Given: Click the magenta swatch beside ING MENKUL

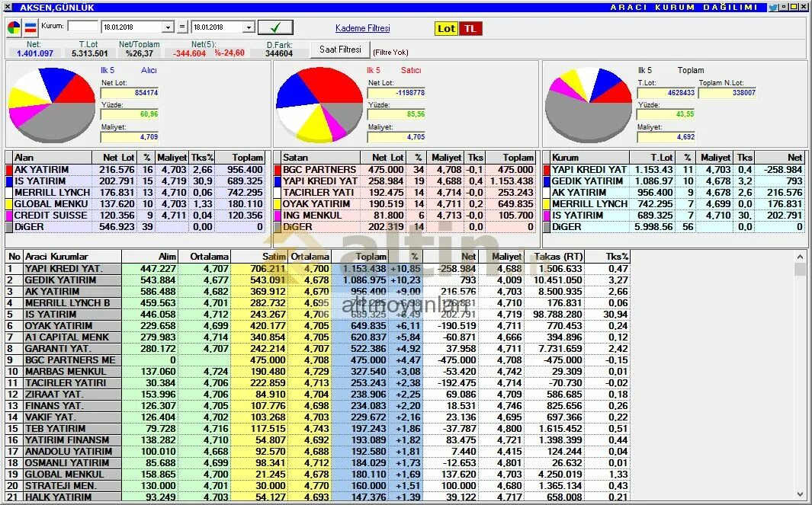Looking at the screenshot, I should pos(278,216).
